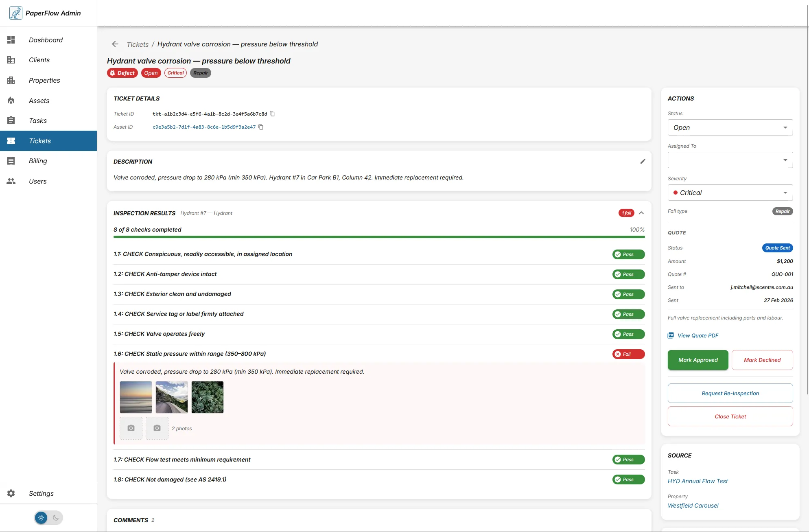Screen dimensions: 809x532
Task: Enable light mode with the sun toggle
Action: (41, 517)
